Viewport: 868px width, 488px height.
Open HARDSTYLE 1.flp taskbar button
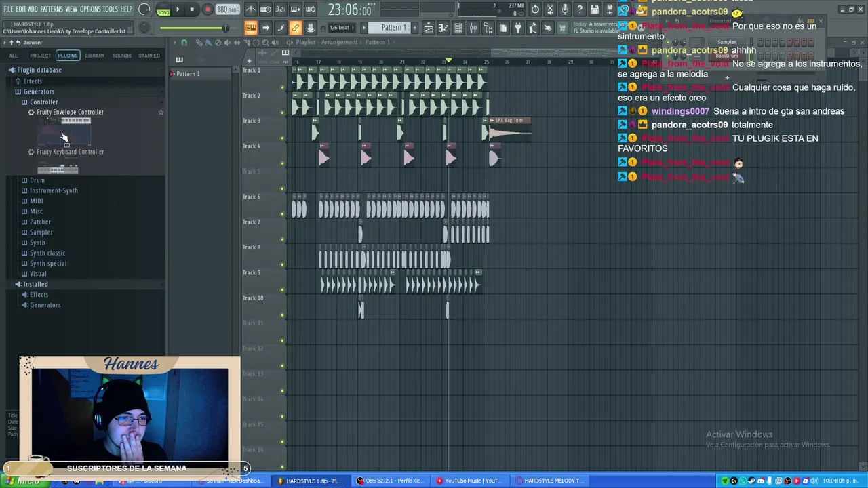pos(311,481)
